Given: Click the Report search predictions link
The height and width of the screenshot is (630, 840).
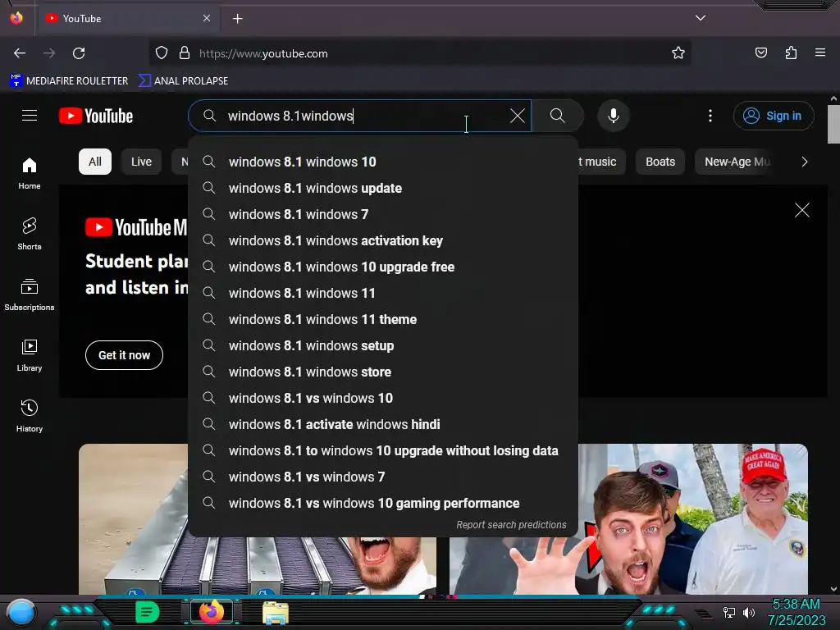Looking at the screenshot, I should tap(511, 525).
